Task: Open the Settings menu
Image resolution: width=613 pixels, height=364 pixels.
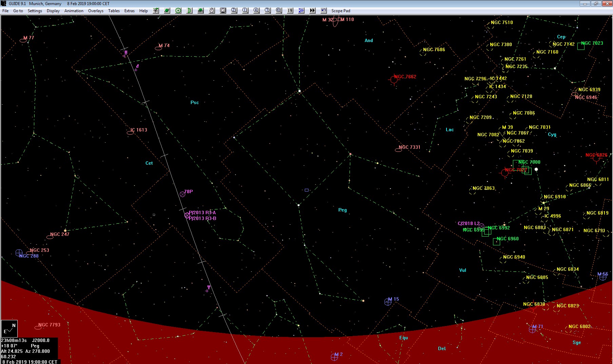Action: 35,11
